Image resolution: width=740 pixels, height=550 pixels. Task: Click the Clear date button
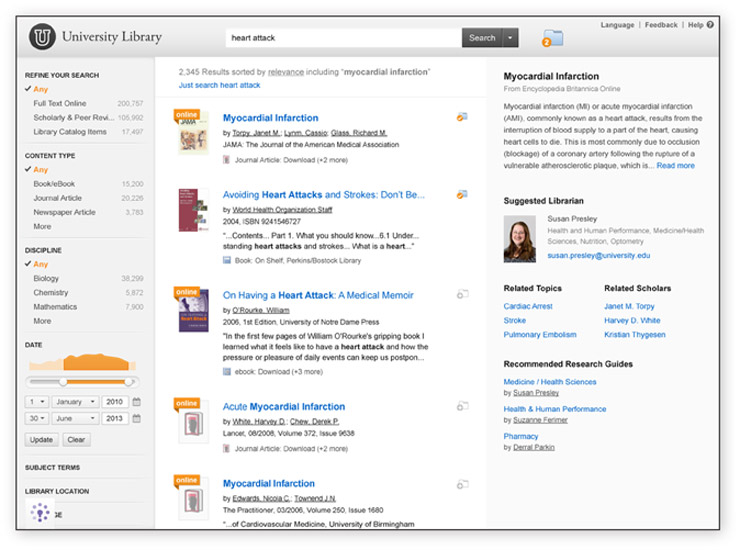(x=76, y=440)
